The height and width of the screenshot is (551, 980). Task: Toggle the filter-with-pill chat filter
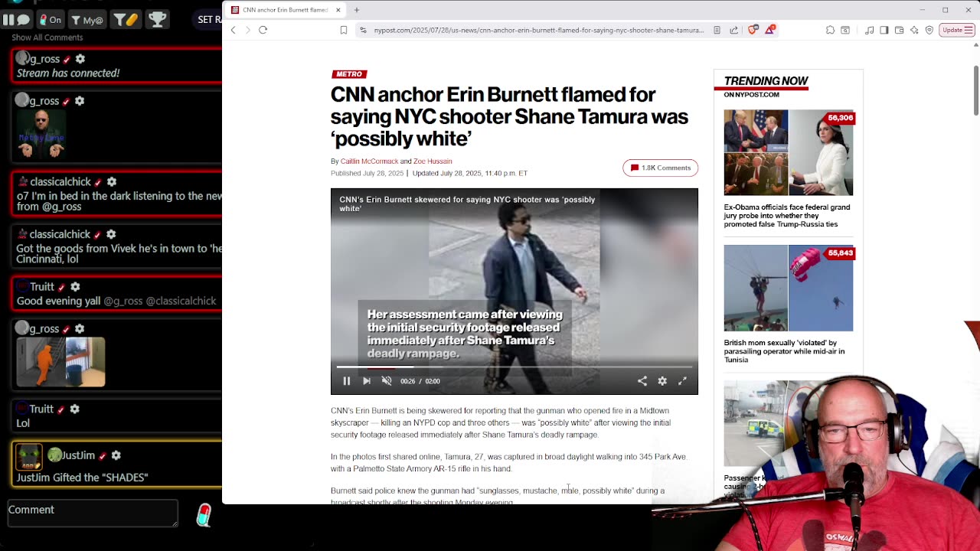point(125,19)
